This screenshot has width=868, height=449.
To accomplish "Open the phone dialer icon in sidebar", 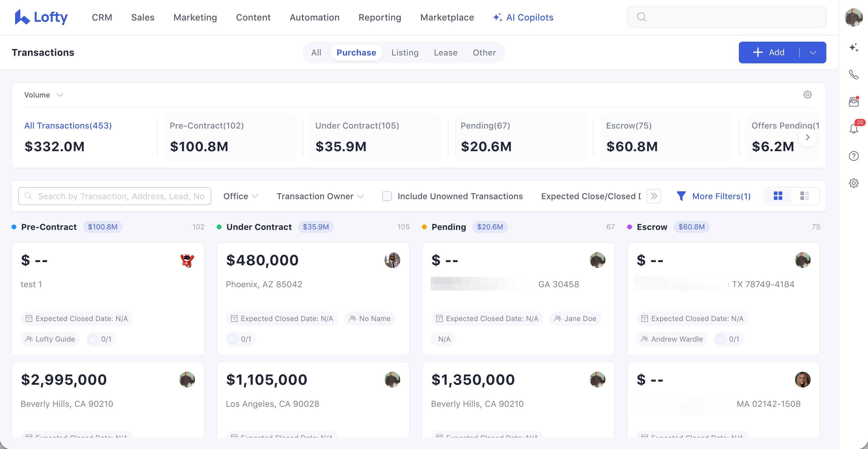I will (854, 75).
